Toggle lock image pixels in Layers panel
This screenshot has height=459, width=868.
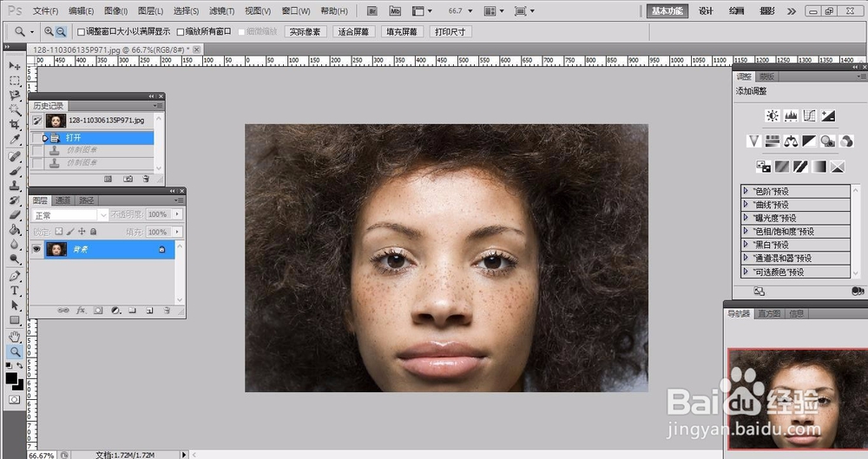pyautogui.click(x=70, y=232)
